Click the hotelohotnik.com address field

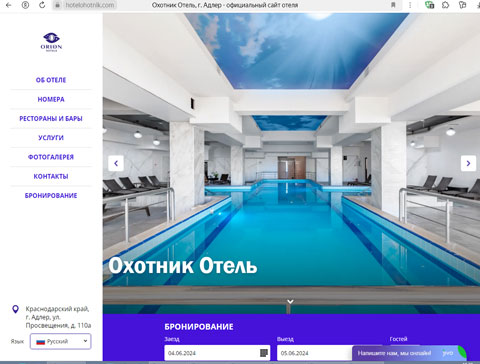(x=89, y=5)
